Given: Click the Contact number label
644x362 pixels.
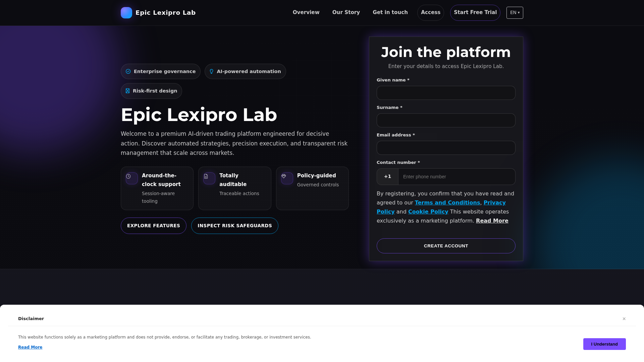Looking at the screenshot, I should (x=398, y=163).
